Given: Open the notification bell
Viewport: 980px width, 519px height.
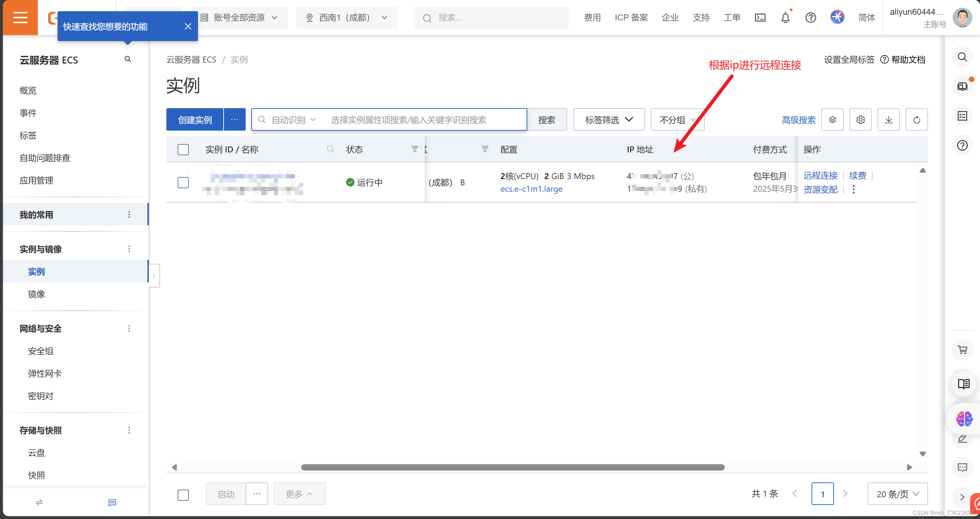Looking at the screenshot, I should (785, 18).
